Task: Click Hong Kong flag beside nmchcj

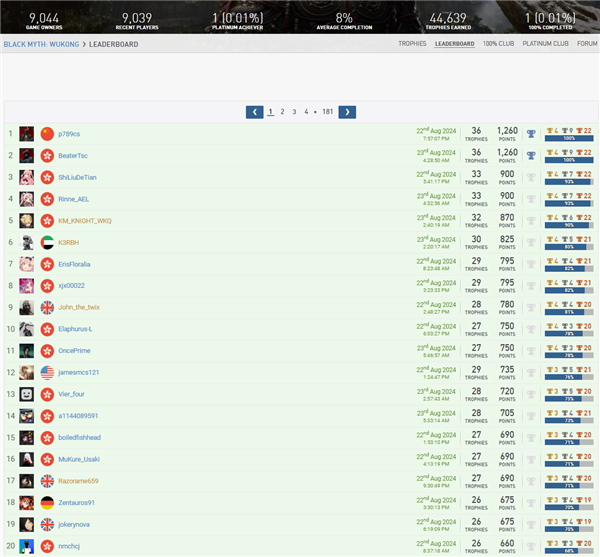Action: 47,546
